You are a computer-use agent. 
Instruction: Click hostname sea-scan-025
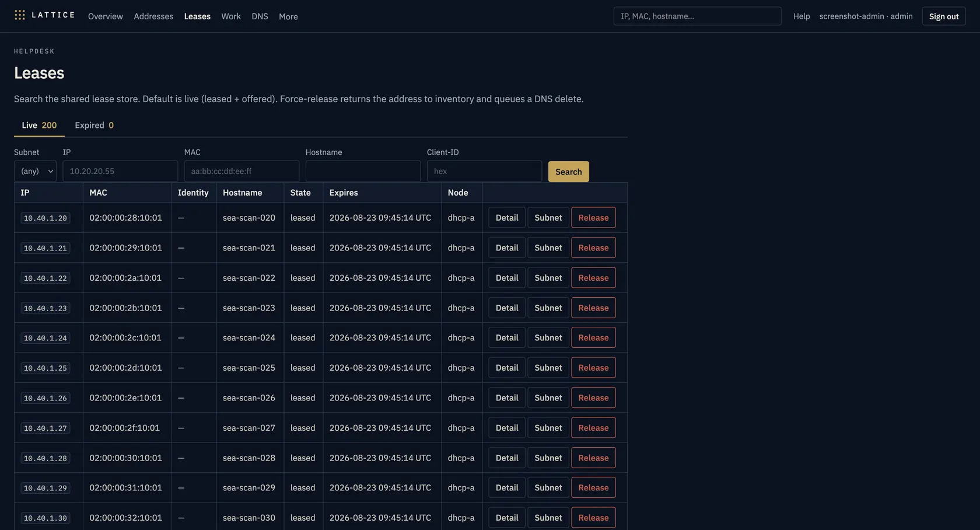[x=249, y=368]
